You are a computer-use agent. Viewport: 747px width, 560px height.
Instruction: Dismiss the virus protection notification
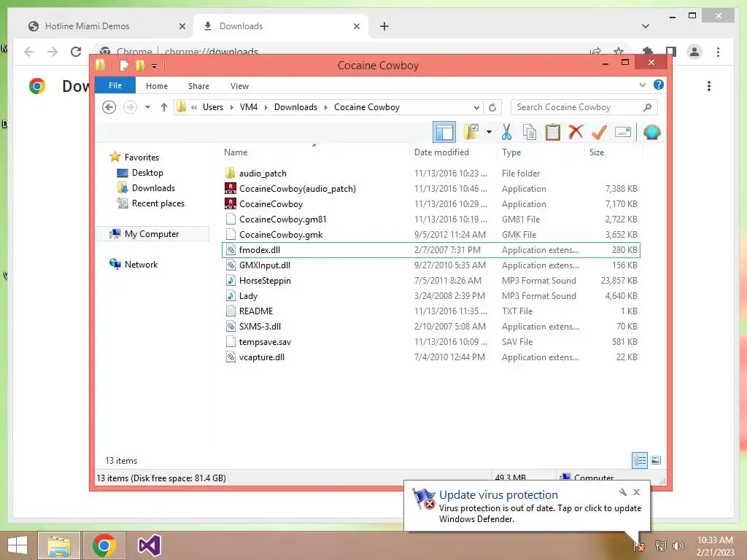click(636, 492)
